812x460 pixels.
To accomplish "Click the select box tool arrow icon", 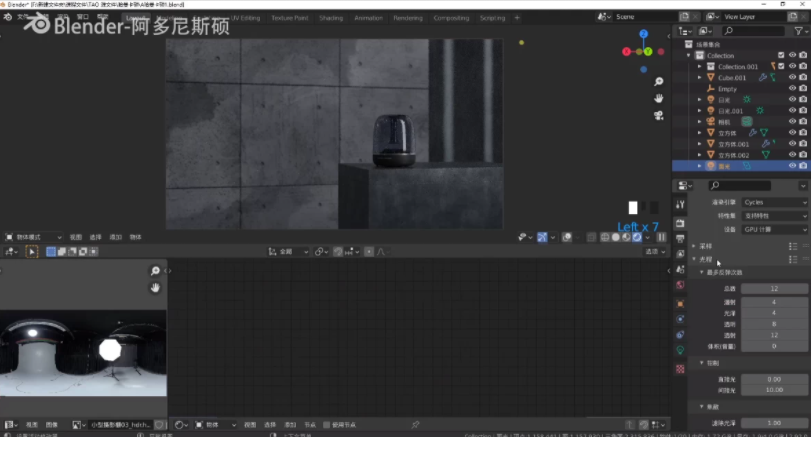I will [32, 252].
